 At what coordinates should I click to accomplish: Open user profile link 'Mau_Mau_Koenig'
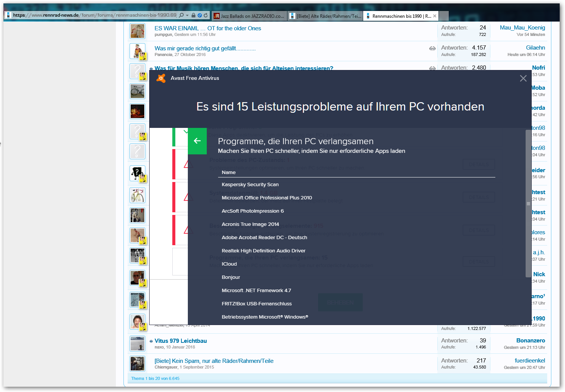[x=522, y=28]
